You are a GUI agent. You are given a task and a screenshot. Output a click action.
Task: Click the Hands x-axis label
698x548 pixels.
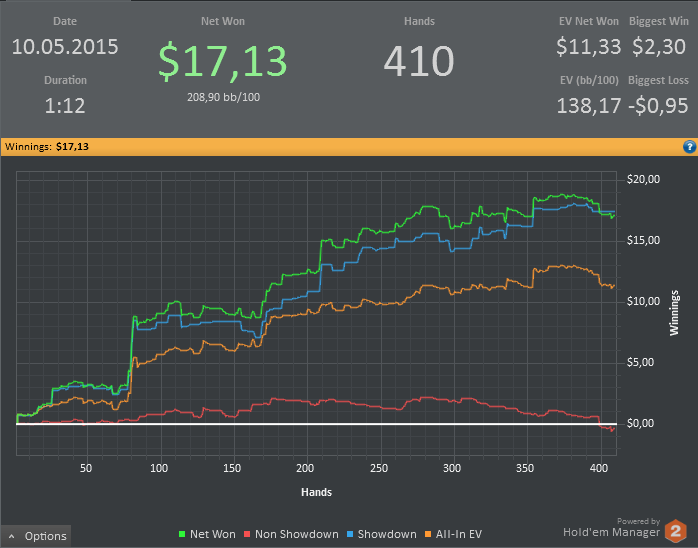coord(317,492)
